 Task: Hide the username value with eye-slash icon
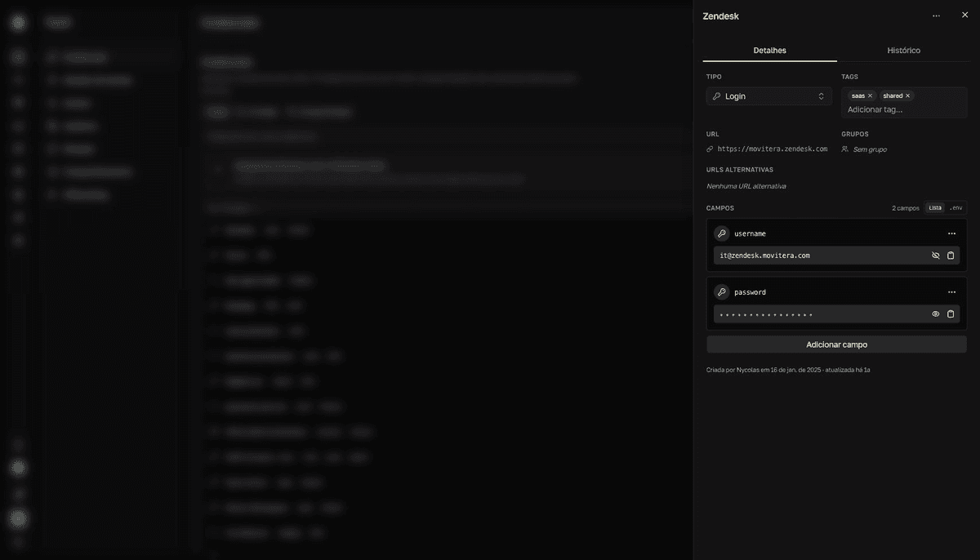tap(936, 256)
